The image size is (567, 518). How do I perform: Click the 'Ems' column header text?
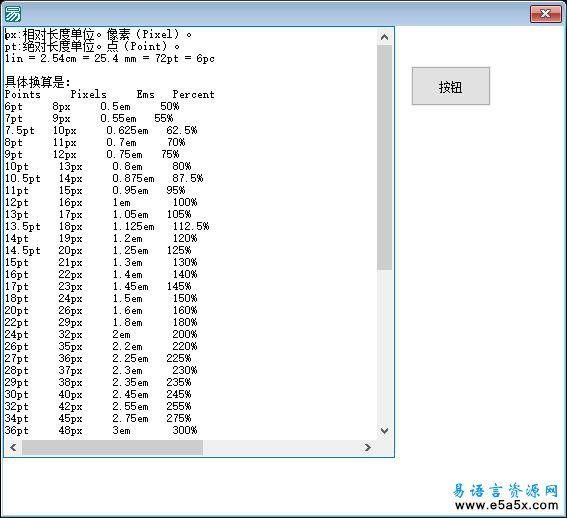[x=146, y=94]
